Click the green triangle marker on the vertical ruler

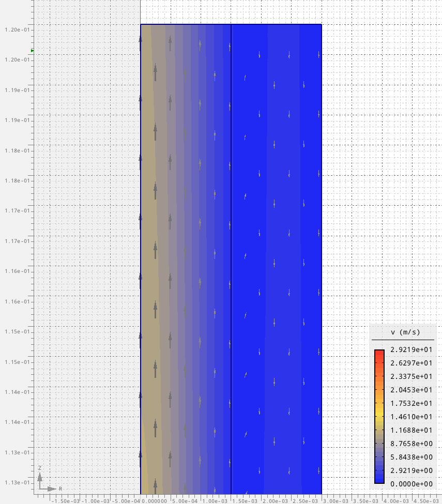pyautogui.click(x=32, y=51)
